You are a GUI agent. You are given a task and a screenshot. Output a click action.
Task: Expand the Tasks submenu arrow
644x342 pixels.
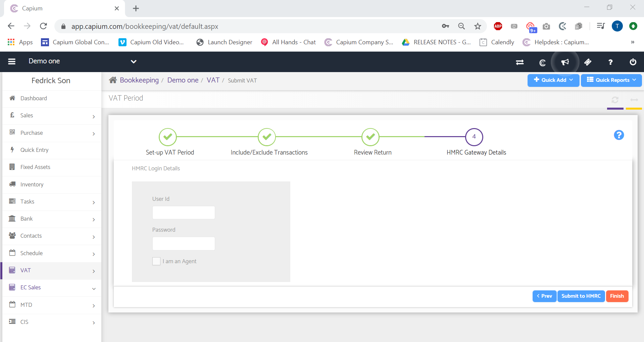pyautogui.click(x=94, y=202)
